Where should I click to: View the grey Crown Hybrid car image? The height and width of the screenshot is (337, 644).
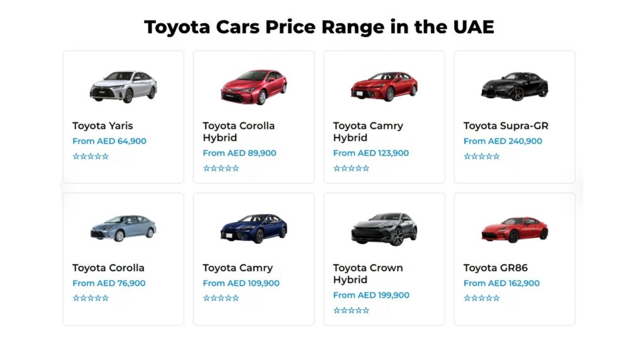pyautogui.click(x=384, y=229)
